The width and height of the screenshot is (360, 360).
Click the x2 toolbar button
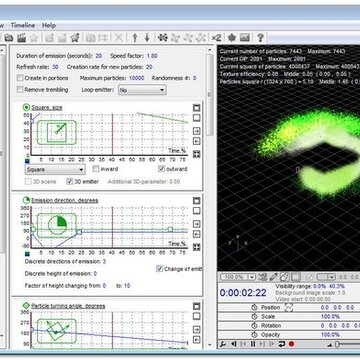[216, 38]
